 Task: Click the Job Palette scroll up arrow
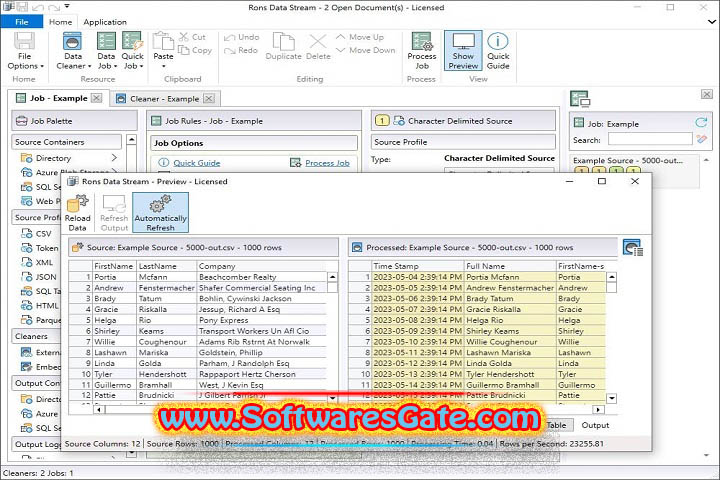131,139
